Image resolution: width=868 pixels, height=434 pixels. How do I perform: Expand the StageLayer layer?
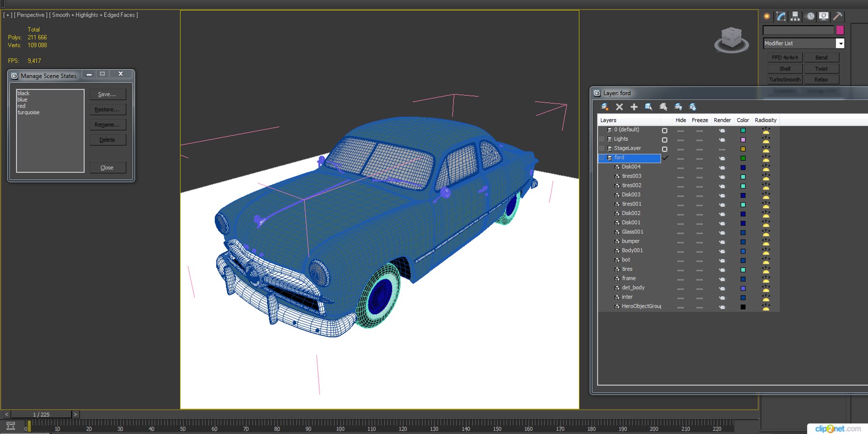point(602,148)
